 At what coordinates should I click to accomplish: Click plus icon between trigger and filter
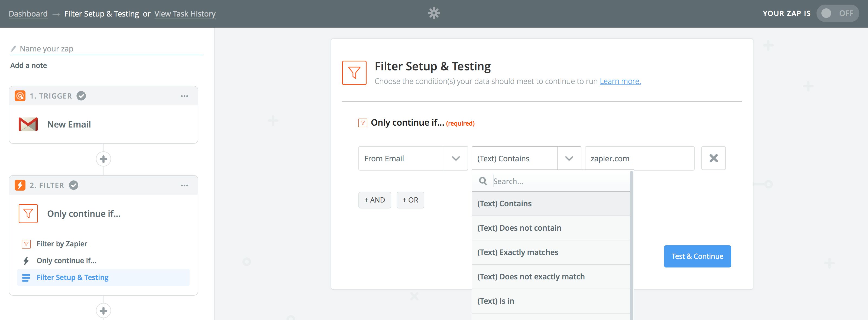(103, 159)
